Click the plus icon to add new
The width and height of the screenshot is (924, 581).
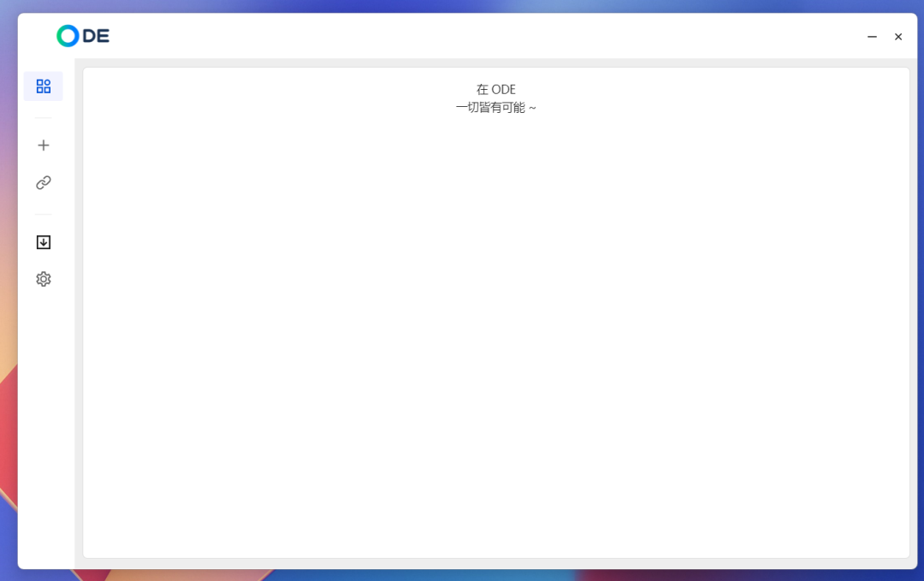44,145
